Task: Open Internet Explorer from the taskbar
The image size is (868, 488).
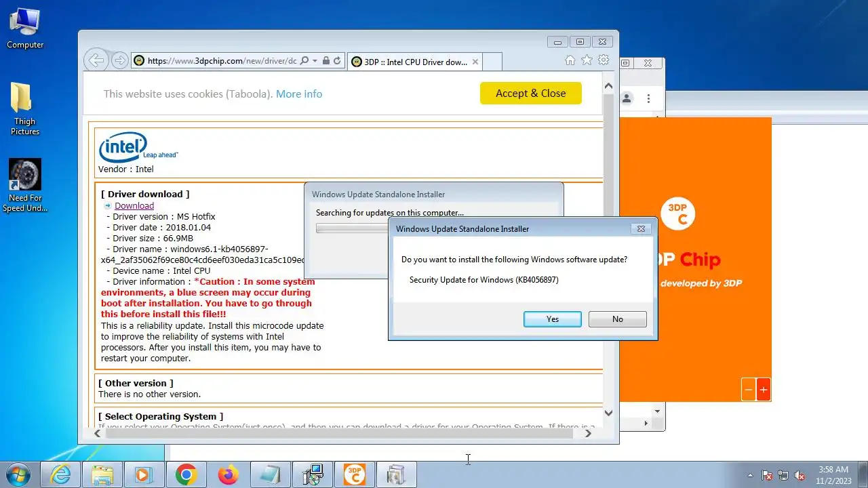Action: [61, 475]
